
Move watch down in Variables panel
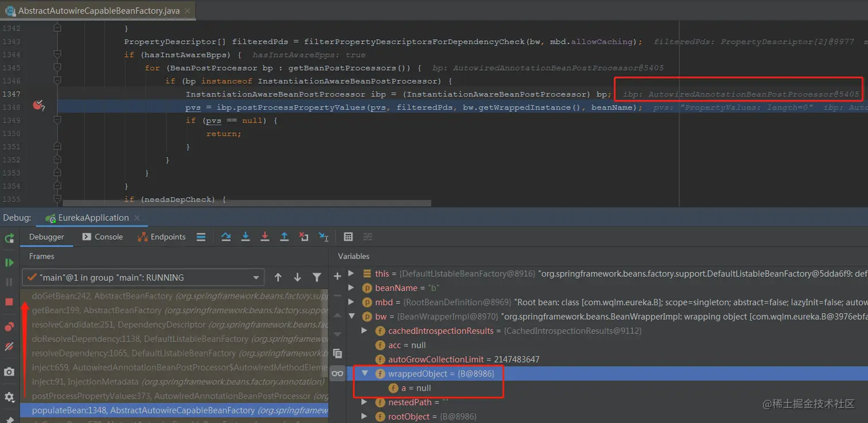338,334
